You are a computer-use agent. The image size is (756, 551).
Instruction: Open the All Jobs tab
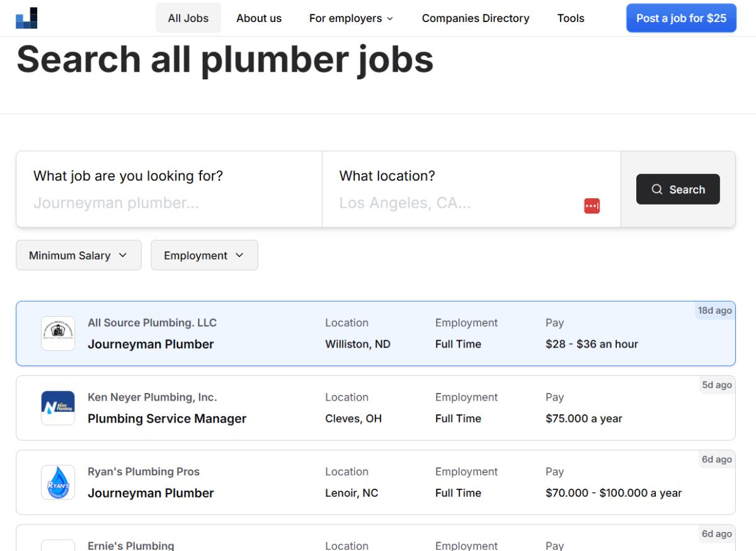(x=188, y=18)
